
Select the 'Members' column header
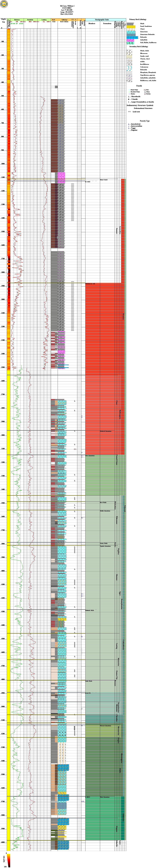click(x=92, y=24)
